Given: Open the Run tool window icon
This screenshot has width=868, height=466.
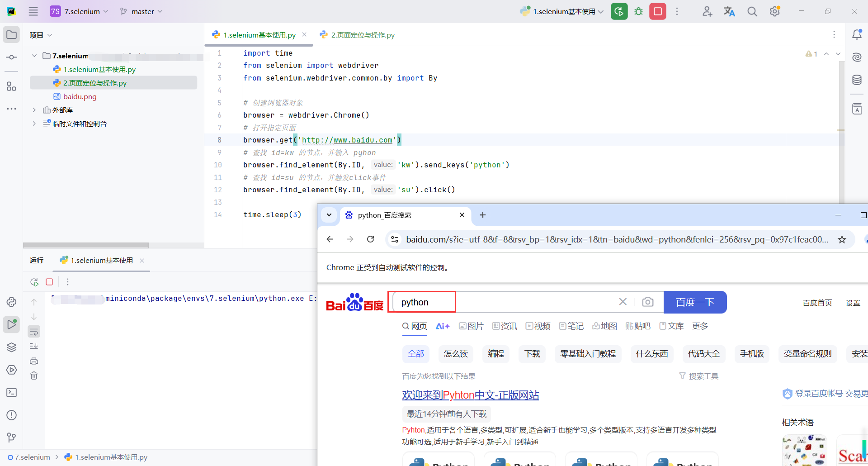Looking at the screenshot, I should point(11,324).
